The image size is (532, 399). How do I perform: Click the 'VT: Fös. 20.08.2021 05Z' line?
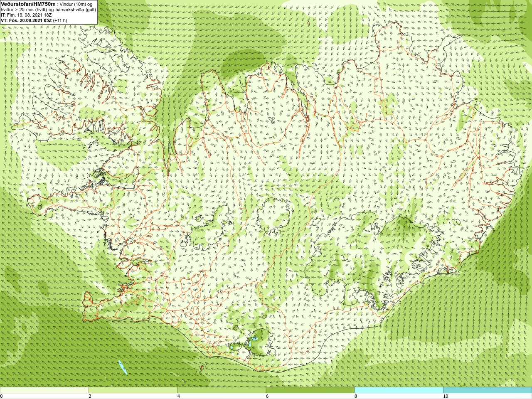[26, 20]
